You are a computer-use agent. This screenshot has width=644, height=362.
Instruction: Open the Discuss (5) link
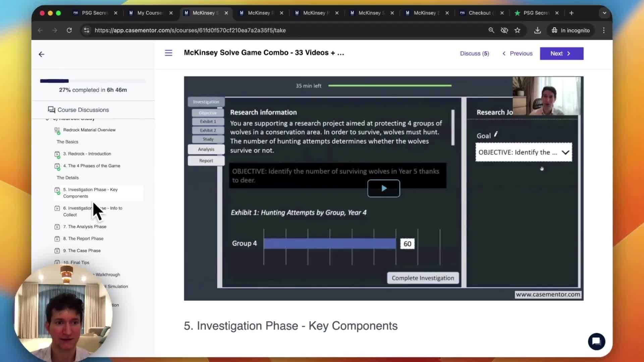(x=475, y=54)
